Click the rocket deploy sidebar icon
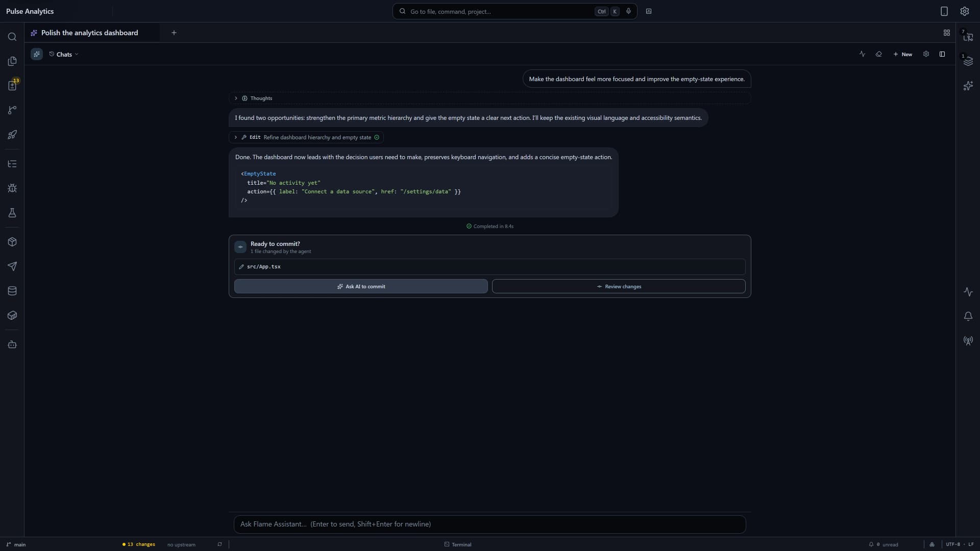The width and height of the screenshot is (980, 551). tap(12, 135)
